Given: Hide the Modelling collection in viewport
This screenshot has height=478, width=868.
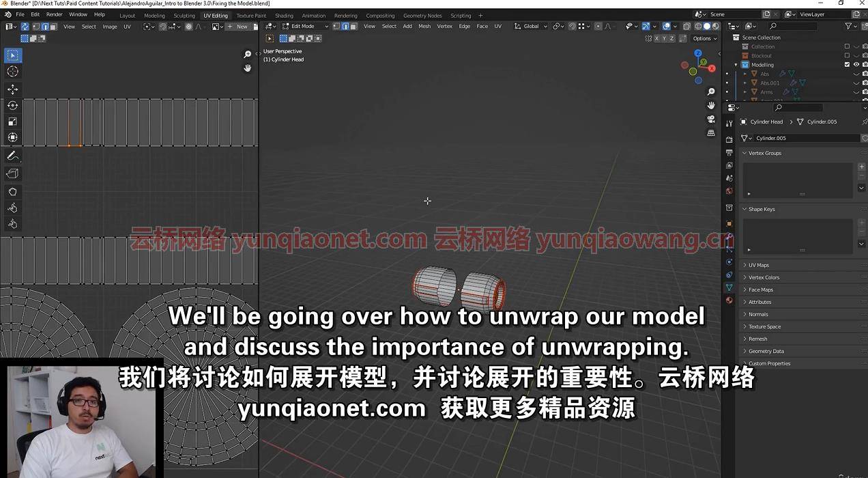Looking at the screenshot, I should (x=856, y=65).
